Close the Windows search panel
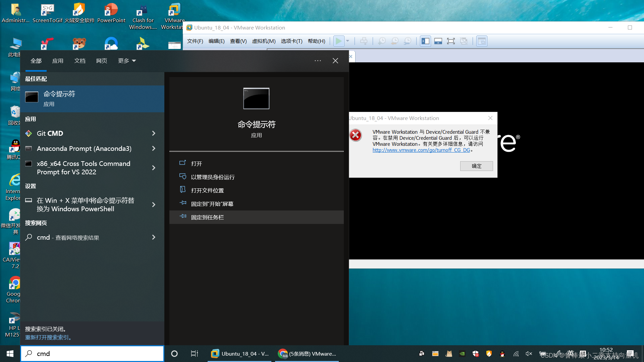Viewport: 644px width, 362px height. 335,61
